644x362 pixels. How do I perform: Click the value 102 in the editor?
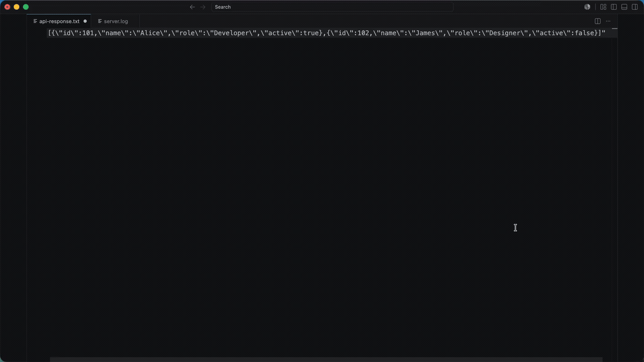tap(363, 33)
